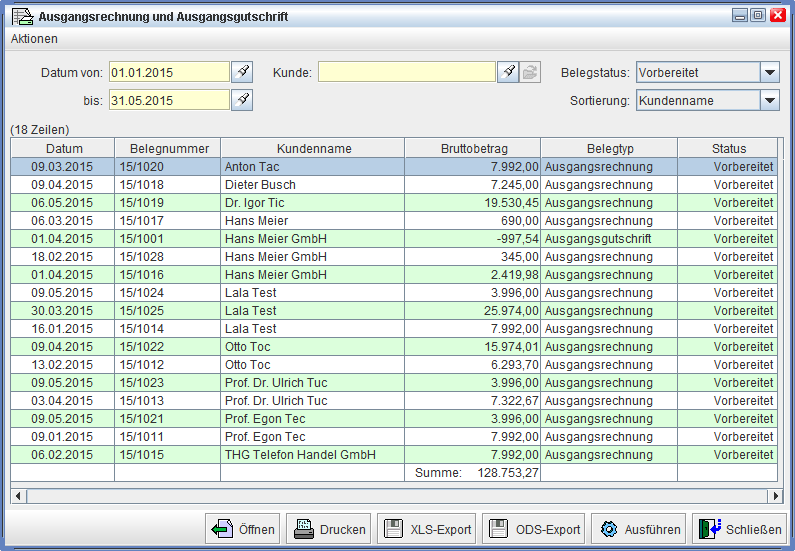The image size is (795, 551).
Task: Click the 'Datum von' date field
Action: pos(169,72)
